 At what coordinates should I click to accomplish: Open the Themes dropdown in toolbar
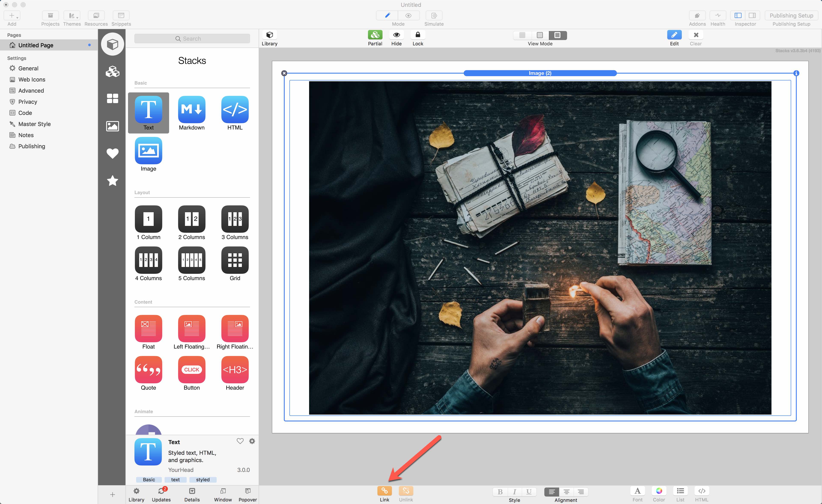pos(72,15)
